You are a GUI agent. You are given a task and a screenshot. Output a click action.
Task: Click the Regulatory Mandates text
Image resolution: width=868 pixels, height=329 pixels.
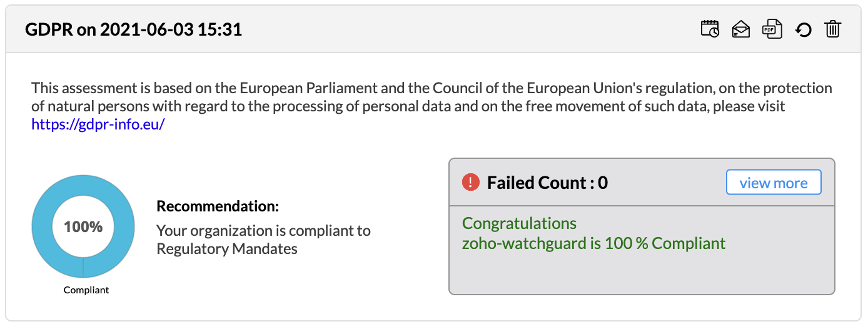(226, 249)
